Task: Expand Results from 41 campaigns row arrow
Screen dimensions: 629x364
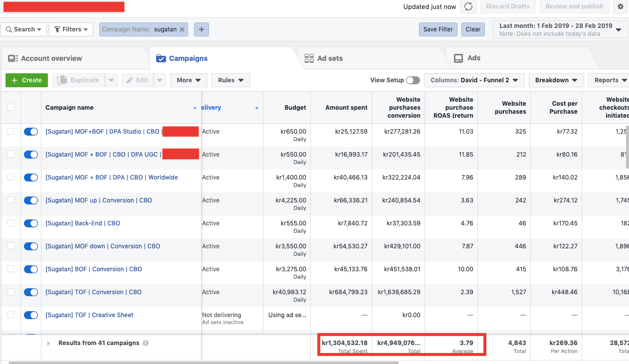Action: (48, 344)
